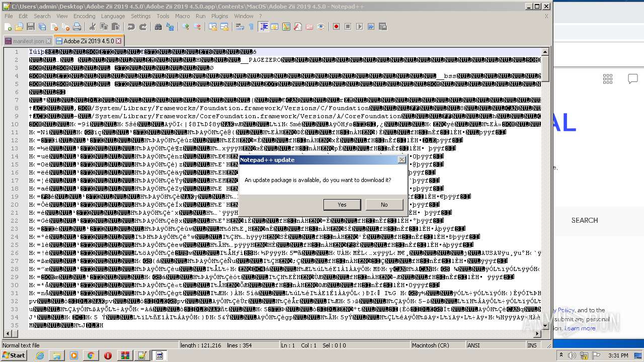The height and width of the screenshot is (362, 644).
Task: Toggle the Indent guide toolbar button
Action: click(x=263, y=27)
